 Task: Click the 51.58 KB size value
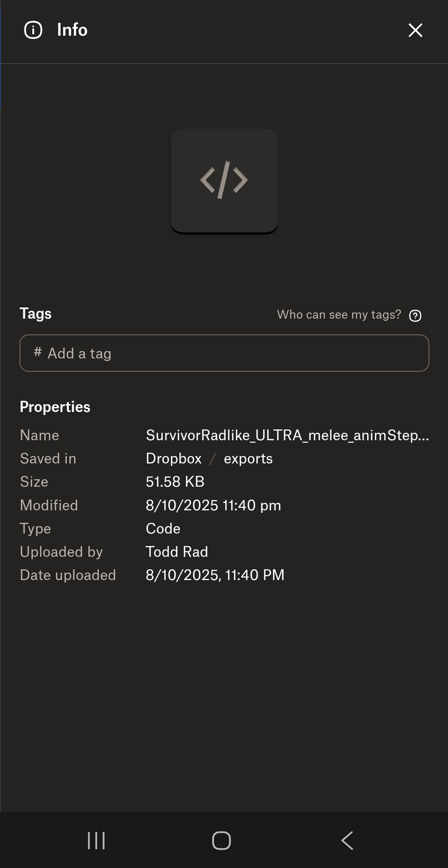175,482
